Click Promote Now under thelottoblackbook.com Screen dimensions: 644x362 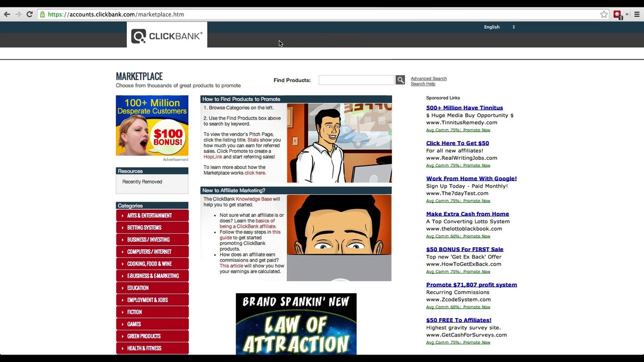pyautogui.click(x=476, y=236)
